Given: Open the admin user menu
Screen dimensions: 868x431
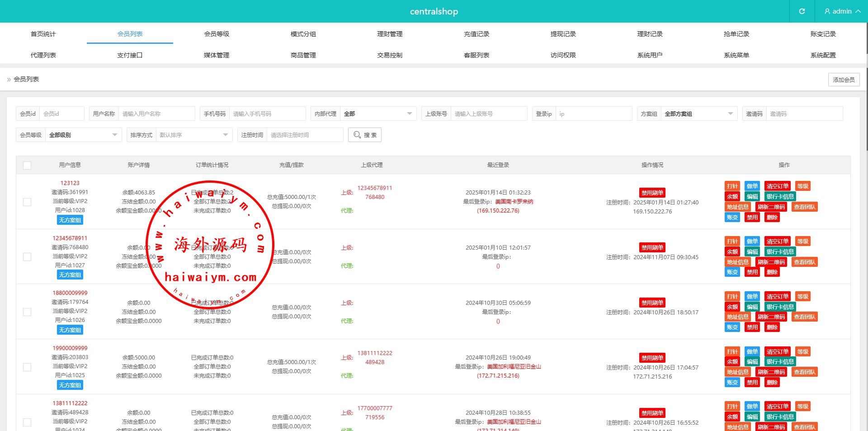Looking at the screenshot, I should tap(842, 11).
